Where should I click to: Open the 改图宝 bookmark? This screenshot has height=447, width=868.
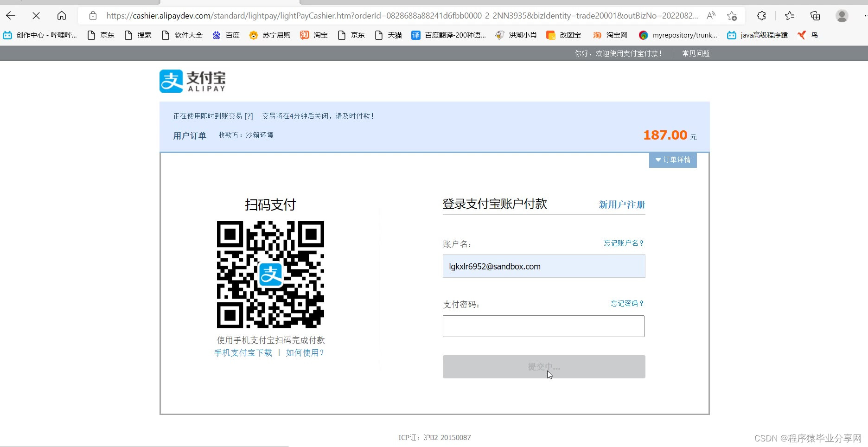pyautogui.click(x=563, y=35)
